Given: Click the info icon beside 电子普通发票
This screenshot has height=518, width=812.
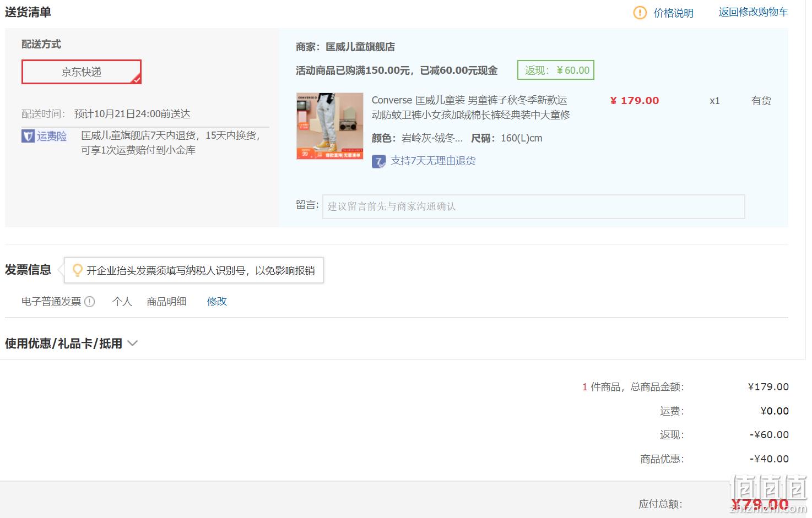Looking at the screenshot, I should coord(90,302).
